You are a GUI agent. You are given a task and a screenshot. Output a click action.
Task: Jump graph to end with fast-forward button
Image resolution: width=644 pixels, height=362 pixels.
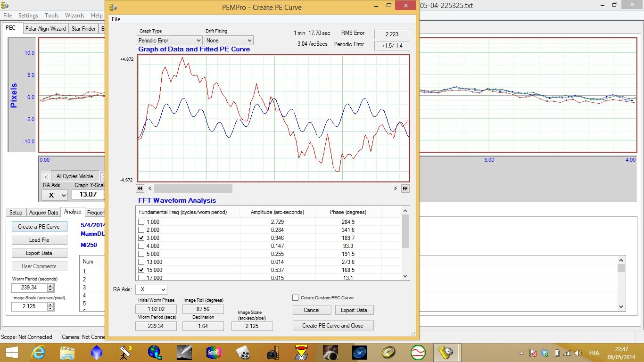pos(405,188)
